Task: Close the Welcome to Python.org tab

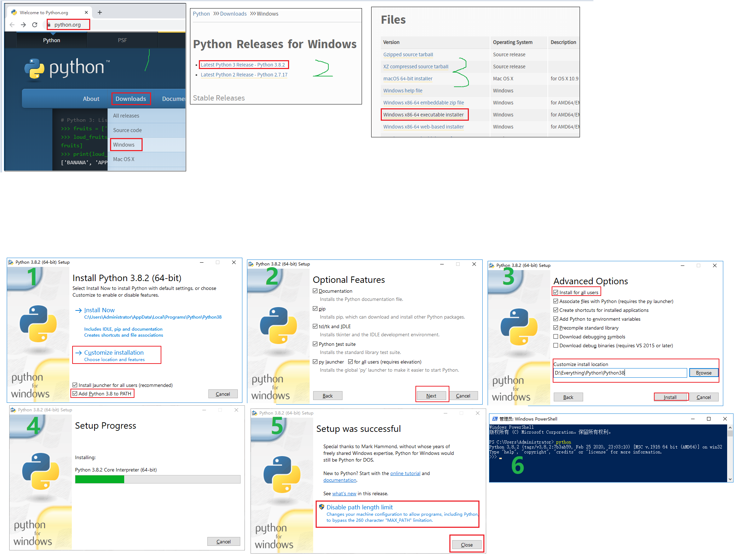Action: pos(86,12)
